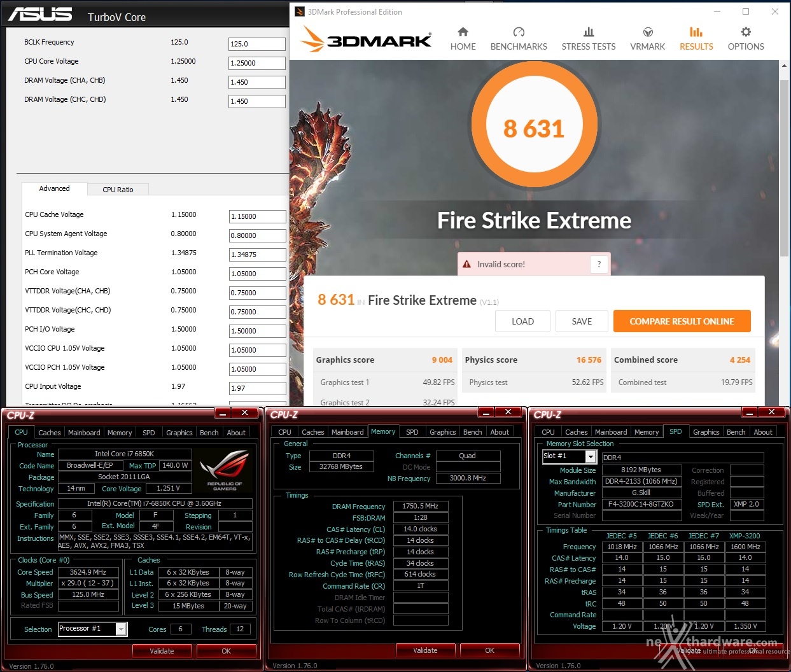Click the Combined score value 4 254
This screenshot has height=672, width=791.
point(740,360)
